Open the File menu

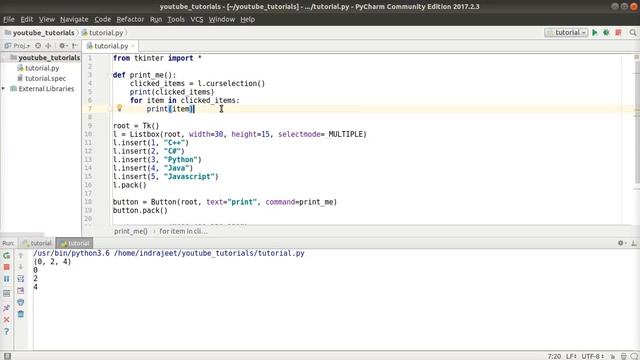pyautogui.click(x=9, y=19)
